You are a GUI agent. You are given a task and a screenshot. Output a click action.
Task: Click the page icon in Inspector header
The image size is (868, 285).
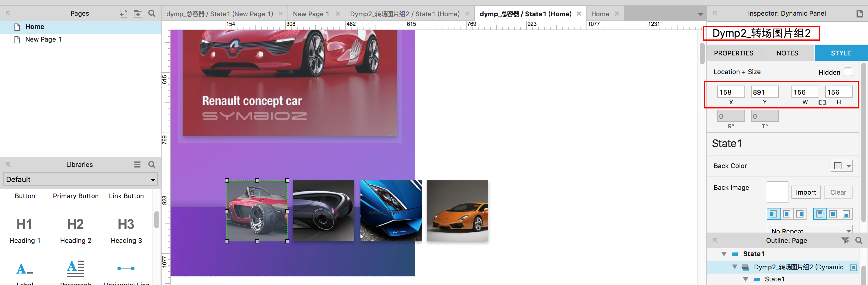click(x=859, y=14)
